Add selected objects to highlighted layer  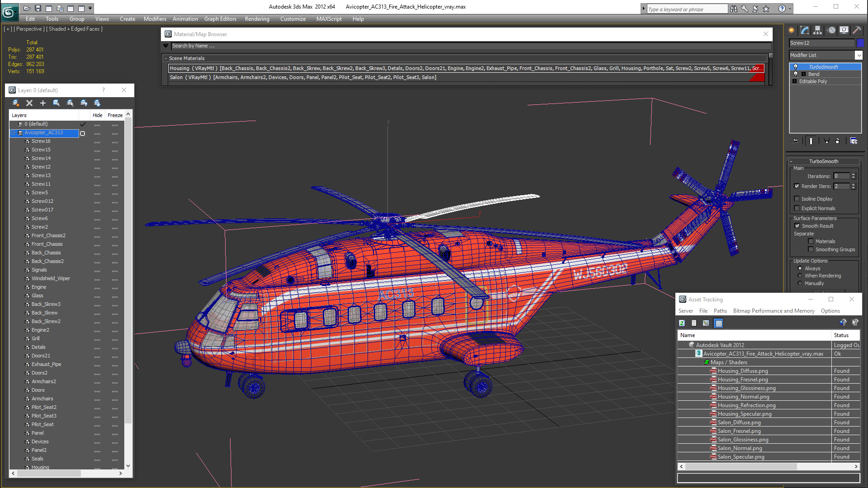(x=43, y=103)
